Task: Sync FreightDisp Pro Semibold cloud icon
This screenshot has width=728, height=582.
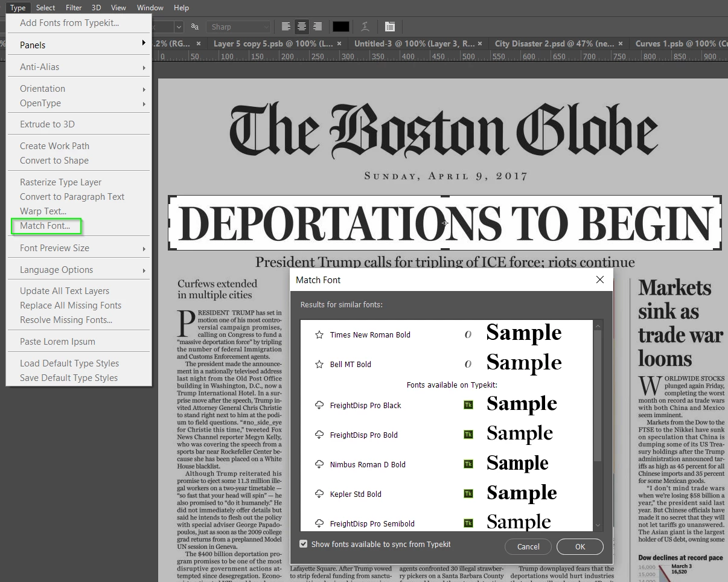Action: [319, 523]
